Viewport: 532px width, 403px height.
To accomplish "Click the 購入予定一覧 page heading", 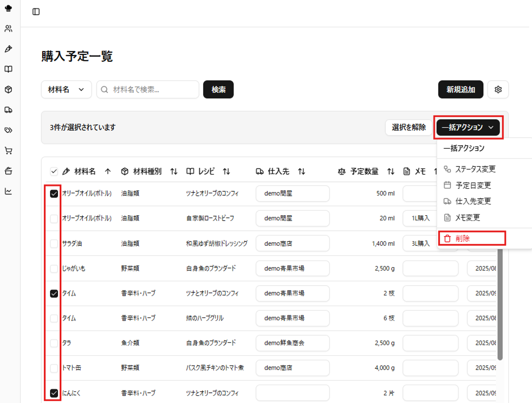I will [x=77, y=56].
